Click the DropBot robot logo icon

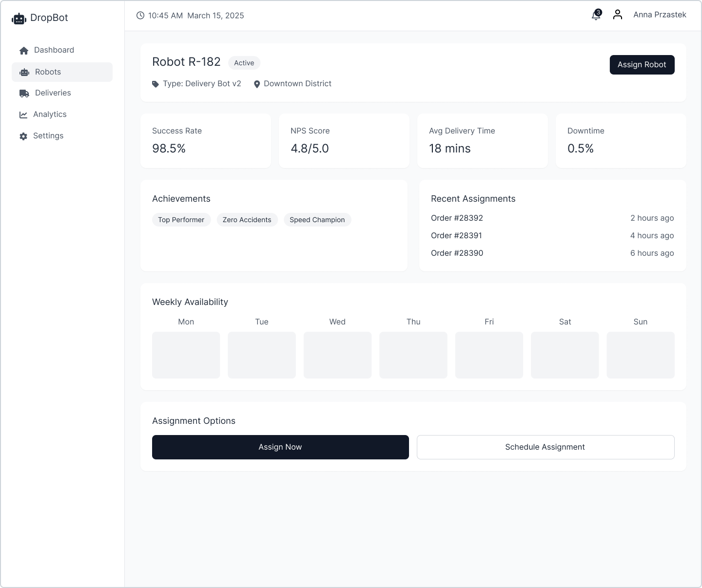19,19
